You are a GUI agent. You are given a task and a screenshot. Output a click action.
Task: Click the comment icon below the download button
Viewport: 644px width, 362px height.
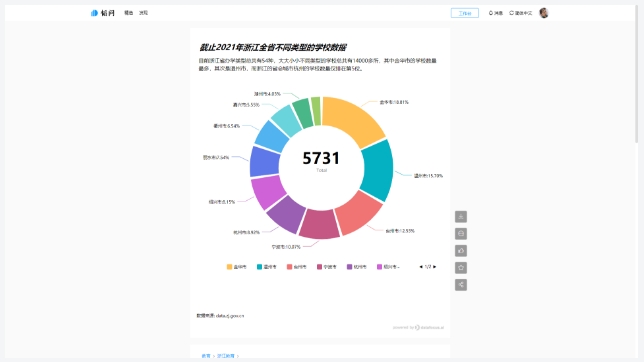coord(461,234)
